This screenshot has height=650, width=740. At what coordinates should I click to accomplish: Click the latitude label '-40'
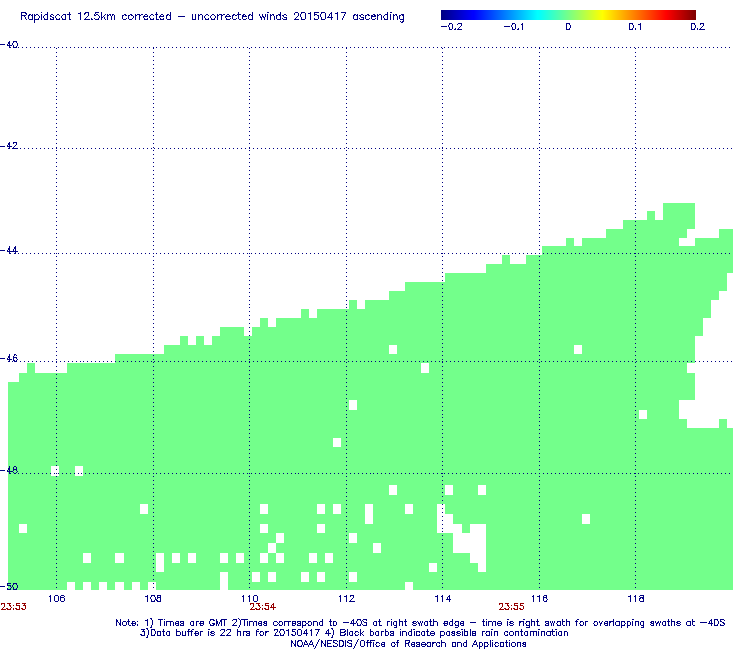pyautogui.click(x=9, y=45)
